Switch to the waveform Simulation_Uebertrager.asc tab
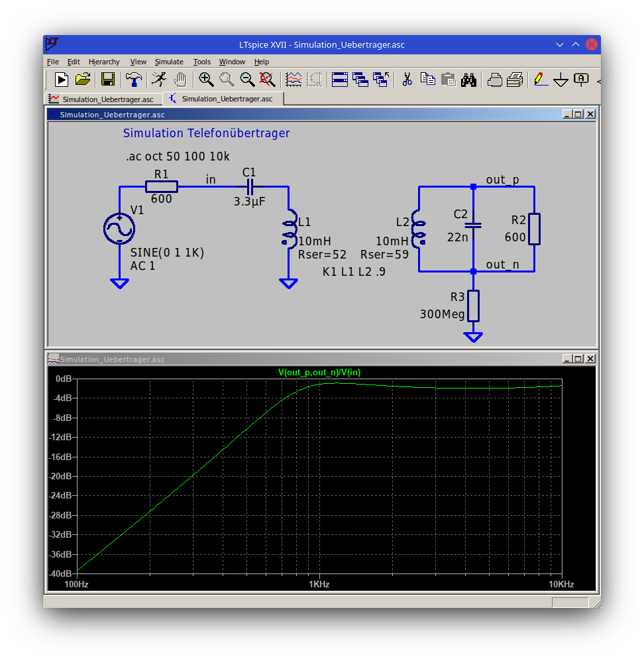This screenshot has width=644, height=659. pos(103,99)
